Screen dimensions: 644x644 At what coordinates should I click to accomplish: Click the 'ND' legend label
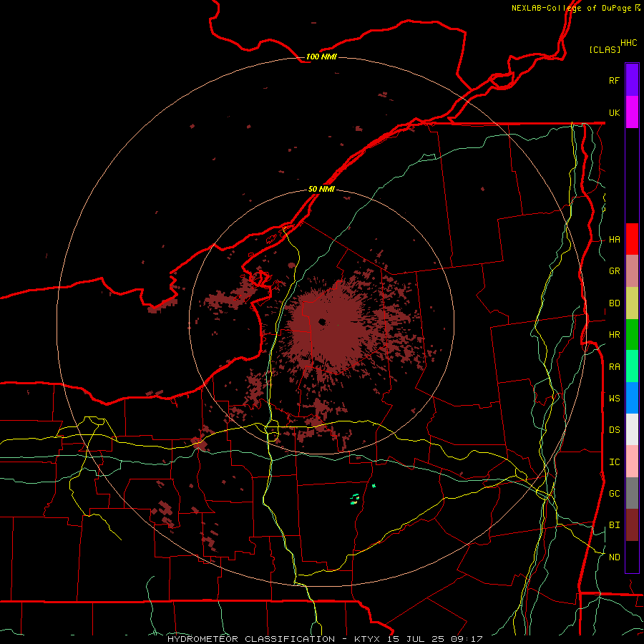click(x=614, y=557)
